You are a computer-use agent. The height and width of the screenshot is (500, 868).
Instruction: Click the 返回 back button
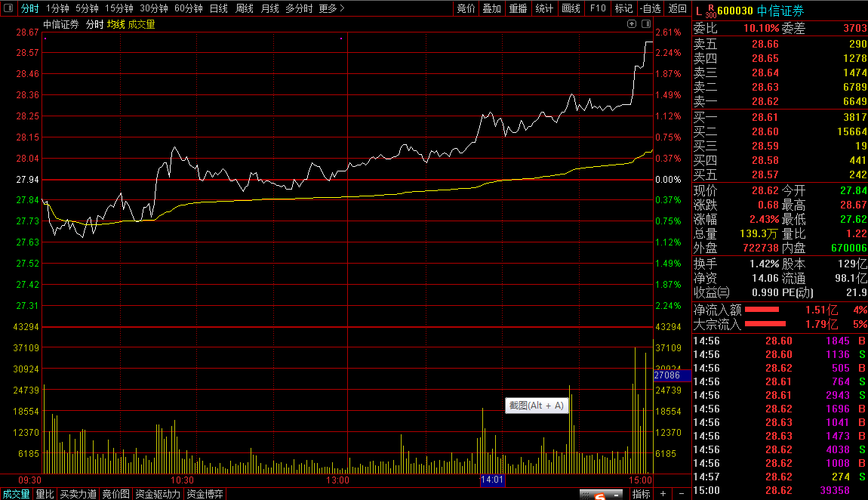pyautogui.click(x=678, y=8)
